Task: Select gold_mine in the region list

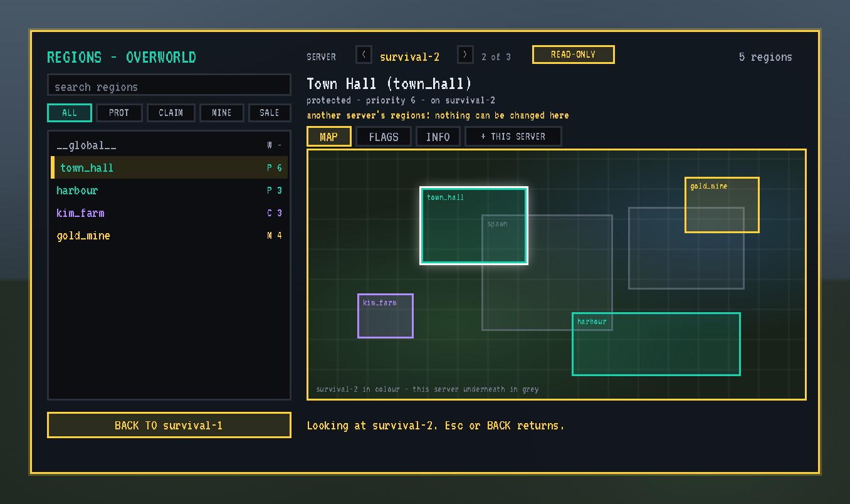Action: point(169,236)
